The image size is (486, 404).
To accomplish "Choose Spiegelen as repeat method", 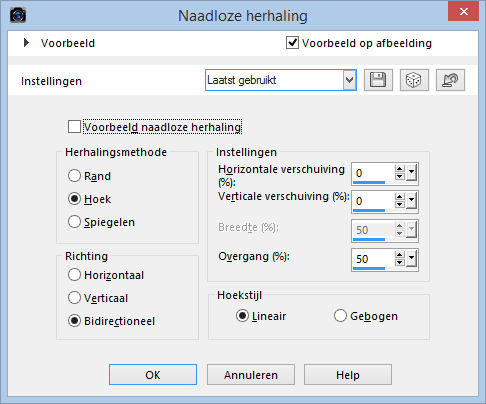I will coord(74,222).
